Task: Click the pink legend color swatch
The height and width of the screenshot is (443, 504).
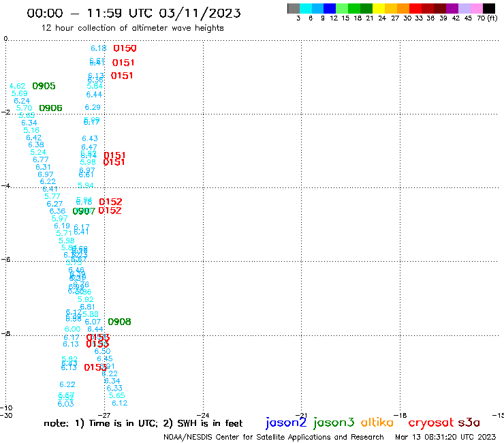Action: coord(476,8)
